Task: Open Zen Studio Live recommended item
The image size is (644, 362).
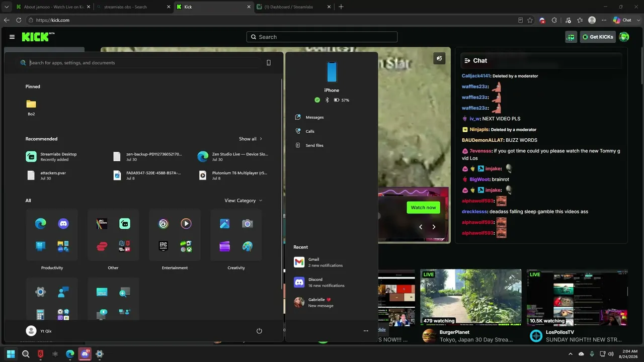Action: pos(233,156)
